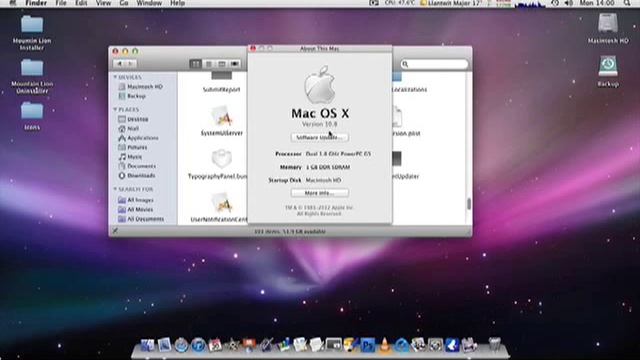Open the Help menu
The height and width of the screenshot is (360, 640).
(x=177, y=3)
